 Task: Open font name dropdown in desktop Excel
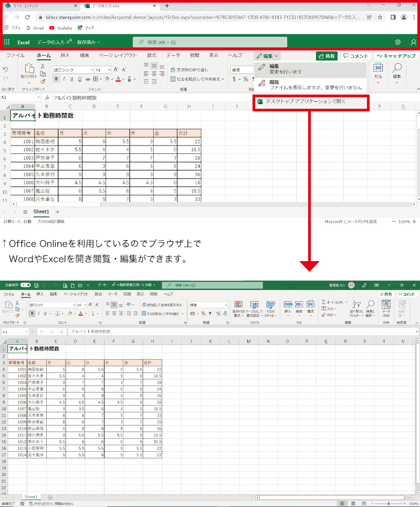(x=74, y=305)
